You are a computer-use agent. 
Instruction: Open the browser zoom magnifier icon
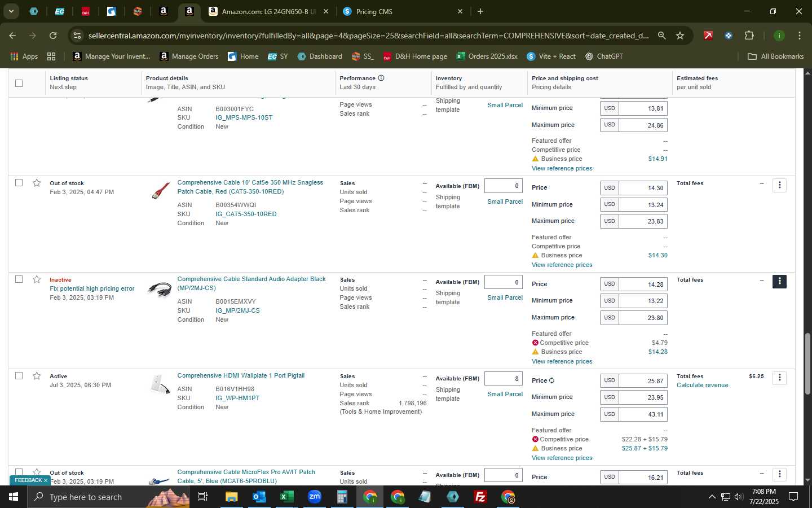(661, 36)
